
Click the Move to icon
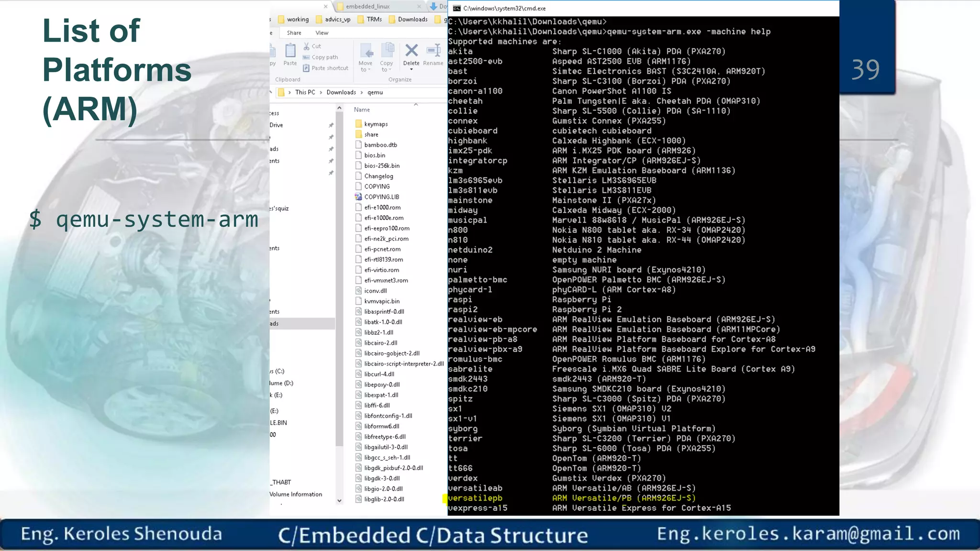[x=366, y=51]
